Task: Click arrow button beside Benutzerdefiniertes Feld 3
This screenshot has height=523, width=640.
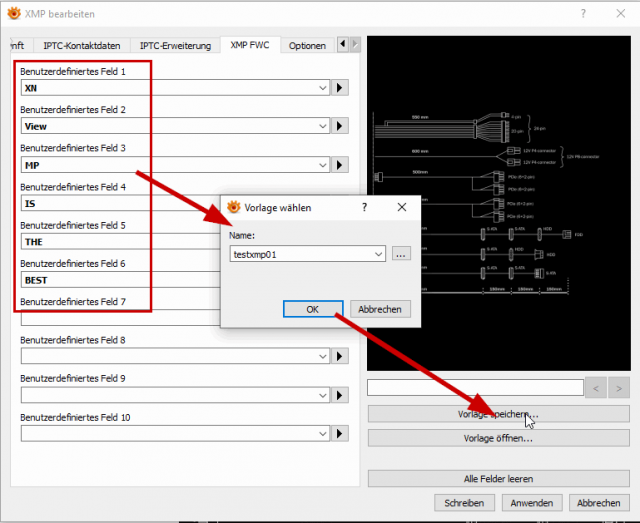Action: 340,165
